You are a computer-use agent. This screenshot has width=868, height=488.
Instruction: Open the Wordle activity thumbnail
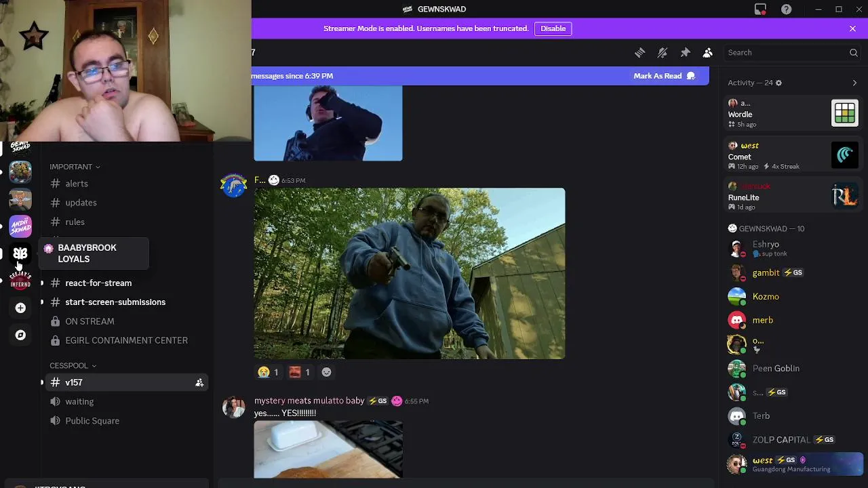coord(845,113)
